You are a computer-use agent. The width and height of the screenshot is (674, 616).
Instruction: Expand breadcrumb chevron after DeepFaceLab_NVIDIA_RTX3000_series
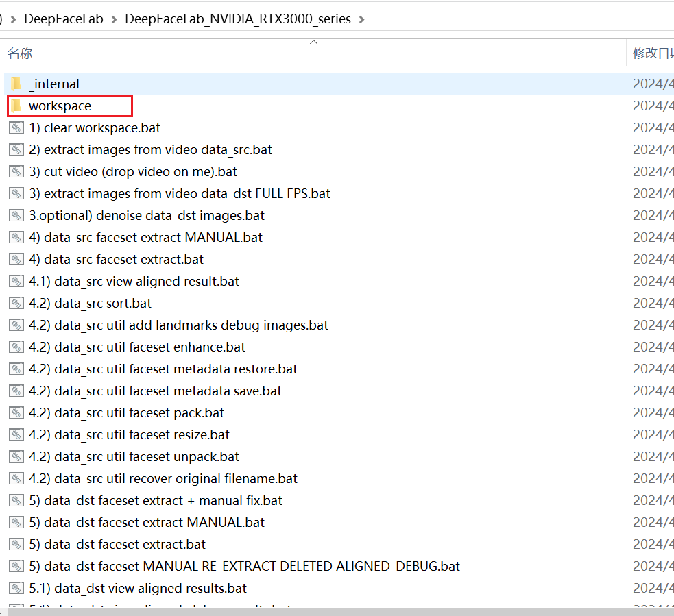[x=362, y=19]
